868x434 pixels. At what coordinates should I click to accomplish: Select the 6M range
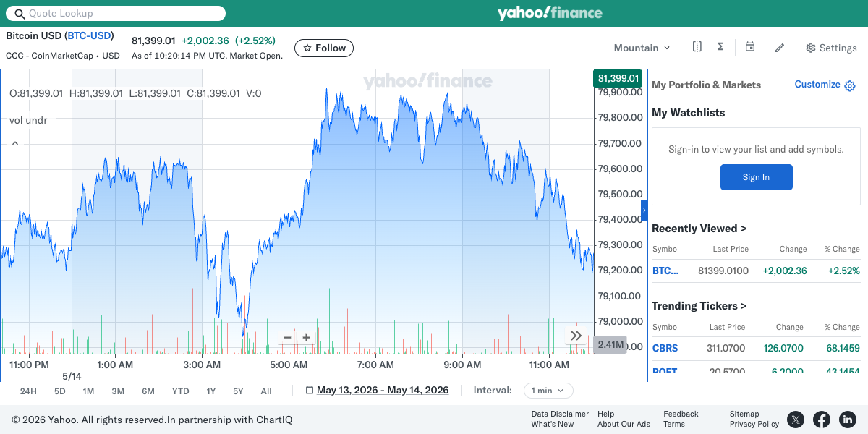[148, 391]
